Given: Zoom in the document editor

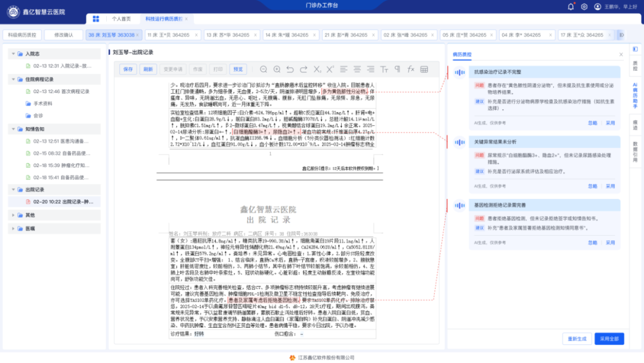Looking at the screenshot, I should [277, 69].
